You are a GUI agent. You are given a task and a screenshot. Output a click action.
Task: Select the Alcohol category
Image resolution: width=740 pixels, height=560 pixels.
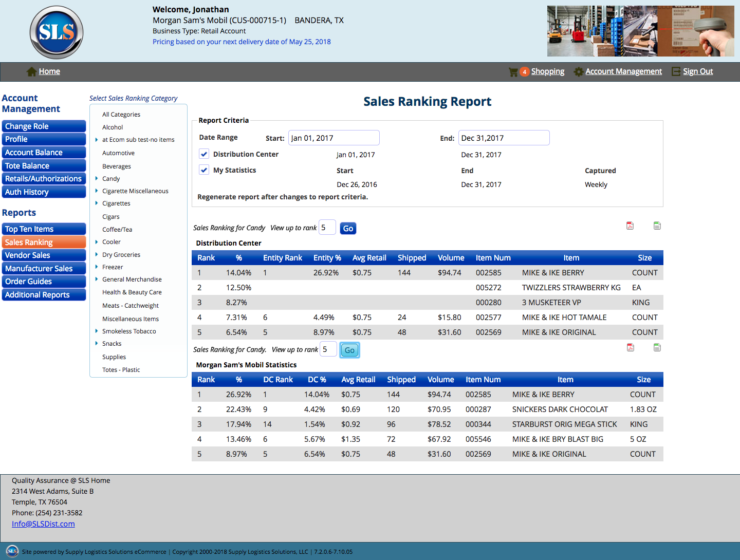(113, 127)
